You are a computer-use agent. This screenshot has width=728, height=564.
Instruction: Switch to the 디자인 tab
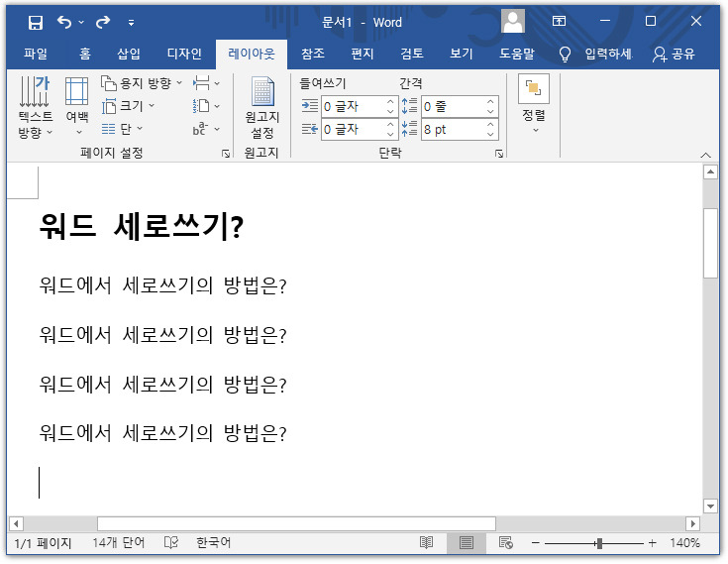coord(184,54)
